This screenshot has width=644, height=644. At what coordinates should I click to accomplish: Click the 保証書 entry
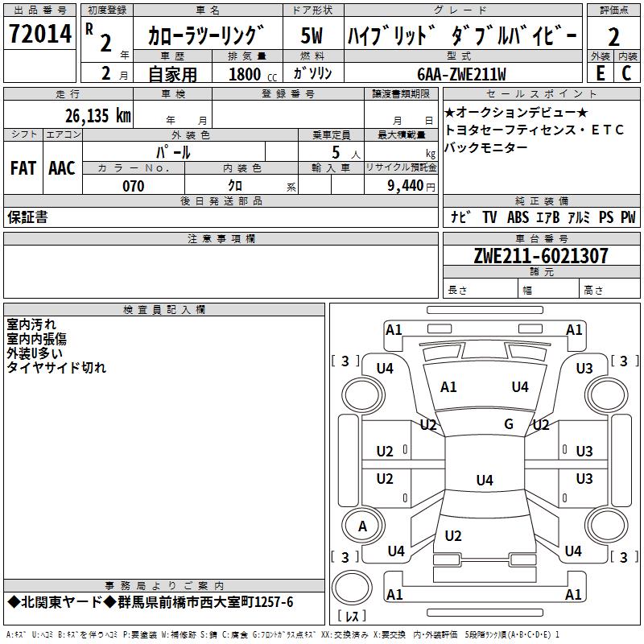pos(27,217)
